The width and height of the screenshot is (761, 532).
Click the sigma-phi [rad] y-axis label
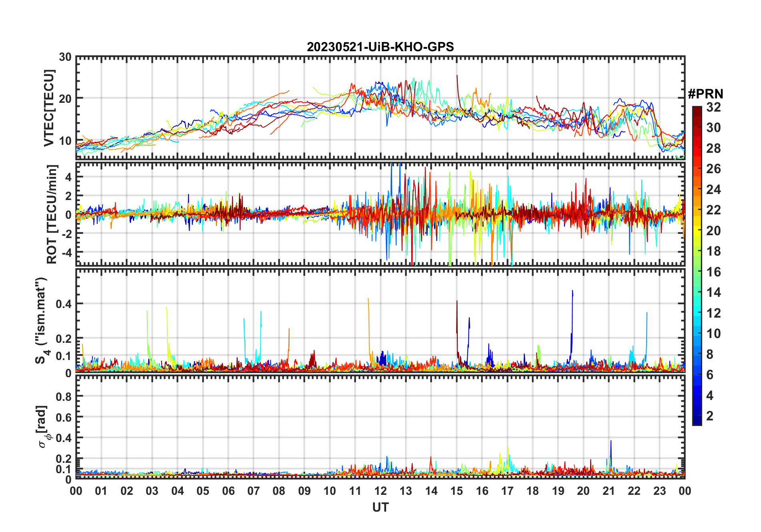[x=43, y=427]
